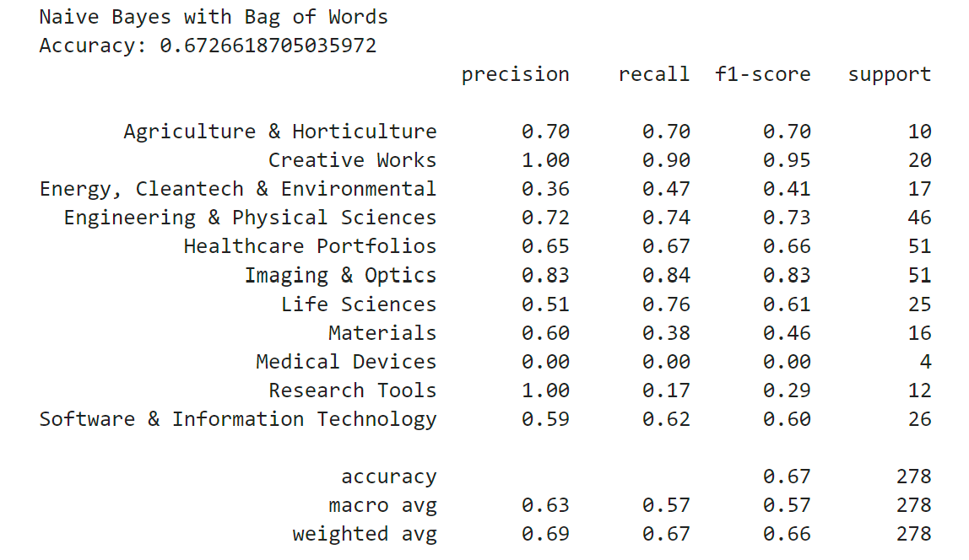The width and height of the screenshot is (969, 560).
Task: Click the 'f1-score' column header
Action: click(762, 74)
